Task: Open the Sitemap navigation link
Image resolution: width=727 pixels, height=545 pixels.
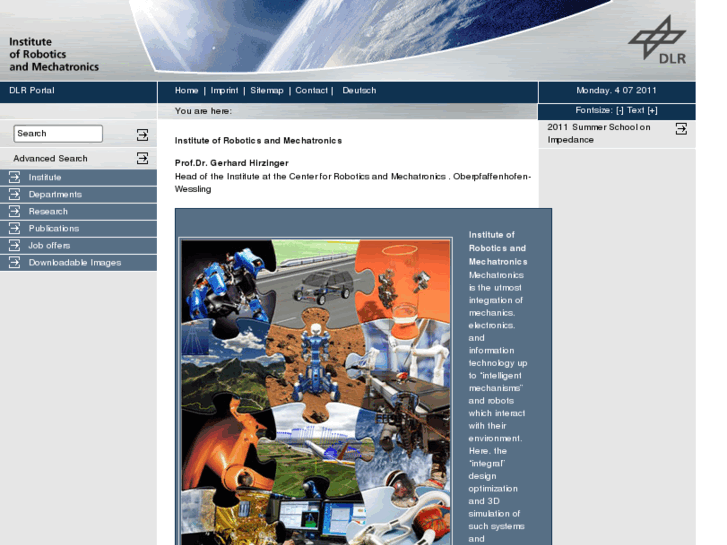Action: click(267, 90)
